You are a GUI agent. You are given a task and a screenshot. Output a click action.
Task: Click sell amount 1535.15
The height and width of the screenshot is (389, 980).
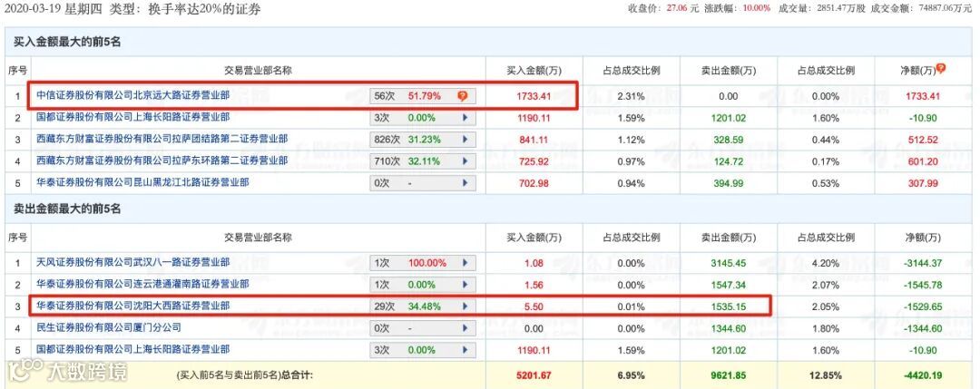[728, 306]
